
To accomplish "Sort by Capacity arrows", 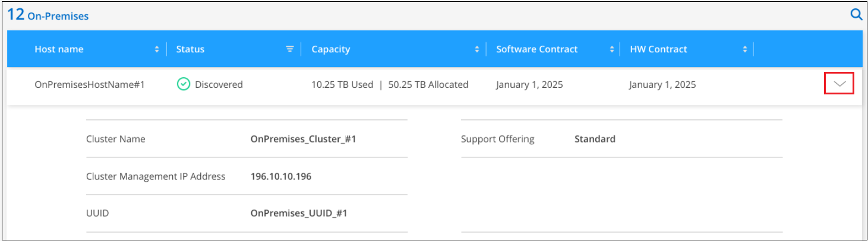I will click(476, 49).
